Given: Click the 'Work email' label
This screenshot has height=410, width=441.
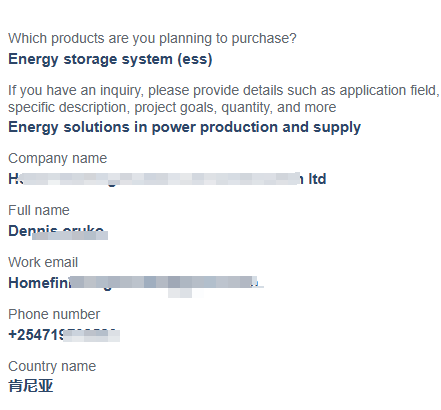Looking at the screenshot, I should 43,262.
